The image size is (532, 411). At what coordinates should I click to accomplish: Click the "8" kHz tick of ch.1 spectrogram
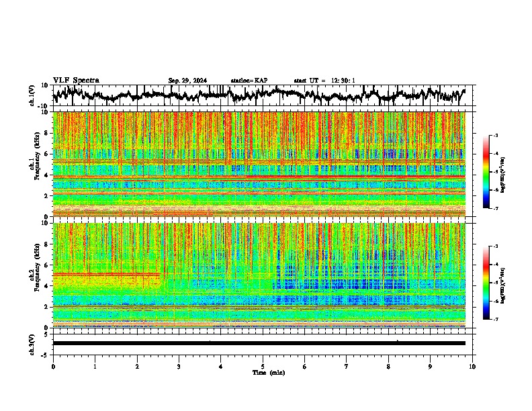point(46,133)
